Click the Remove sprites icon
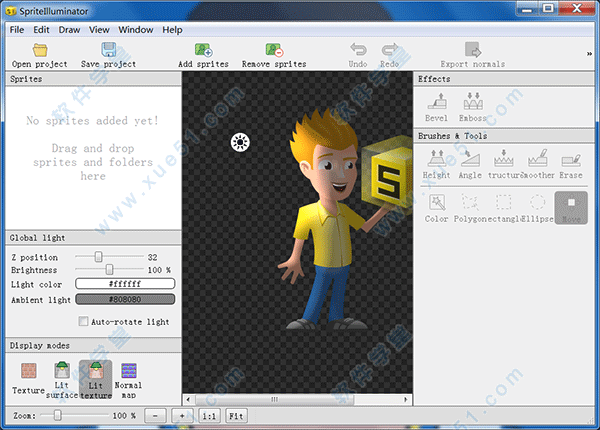The width and height of the screenshot is (600, 430). click(x=273, y=50)
